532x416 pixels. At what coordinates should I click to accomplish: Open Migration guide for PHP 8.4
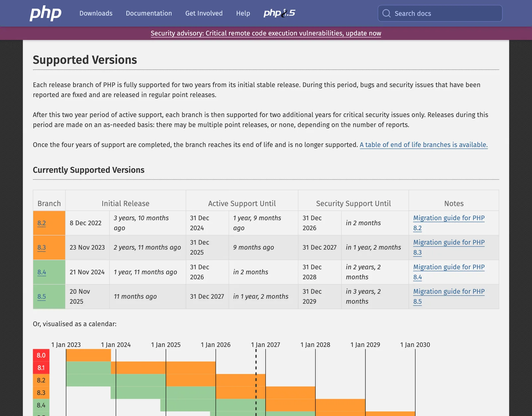coord(449,272)
